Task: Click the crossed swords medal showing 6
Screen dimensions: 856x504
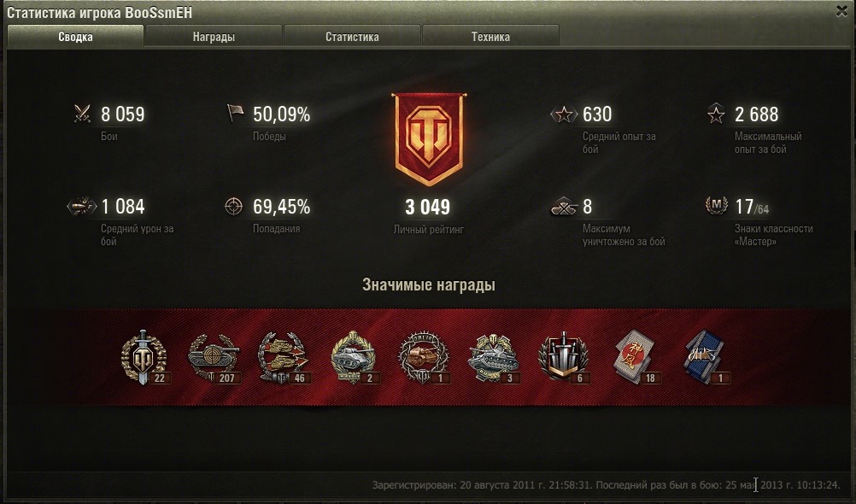Action: (564, 357)
